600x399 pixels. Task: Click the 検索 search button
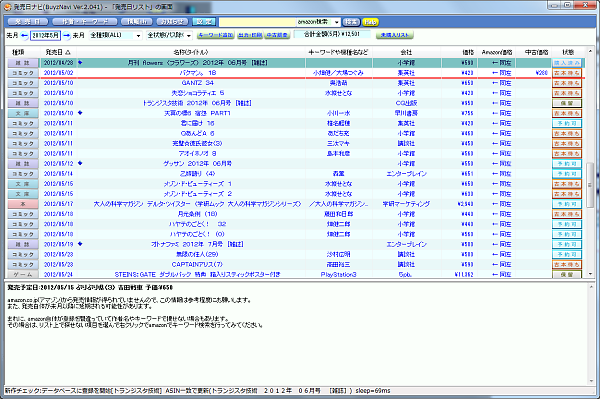[x=351, y=22]
